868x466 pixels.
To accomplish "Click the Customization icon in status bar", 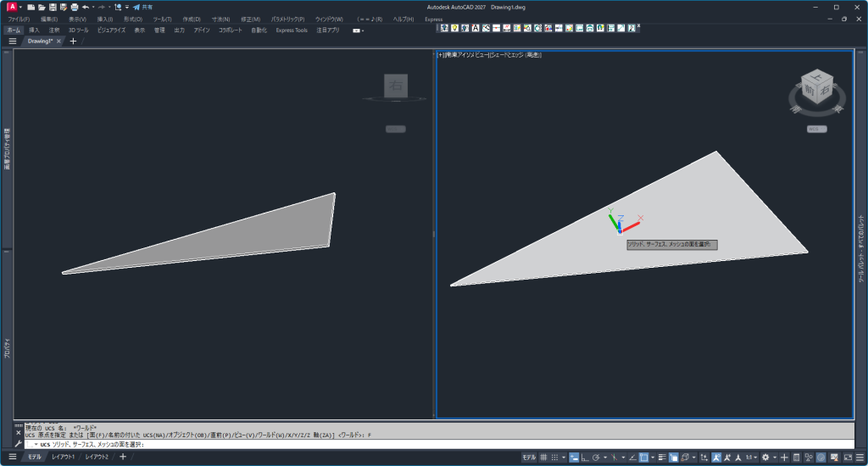I will [x=858, y=458].
